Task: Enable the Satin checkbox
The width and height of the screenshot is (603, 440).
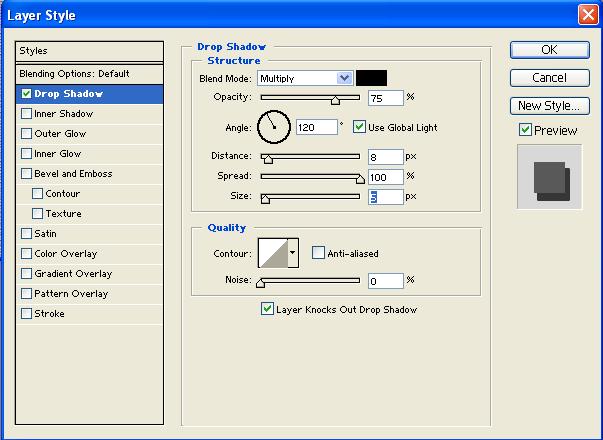Action: (x=26, y=234)
